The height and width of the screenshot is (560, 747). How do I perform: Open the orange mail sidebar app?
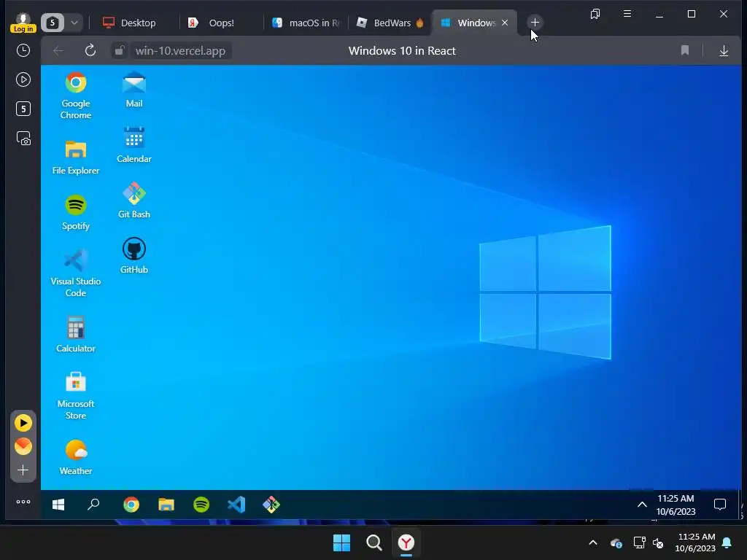[x=23, y=446]
